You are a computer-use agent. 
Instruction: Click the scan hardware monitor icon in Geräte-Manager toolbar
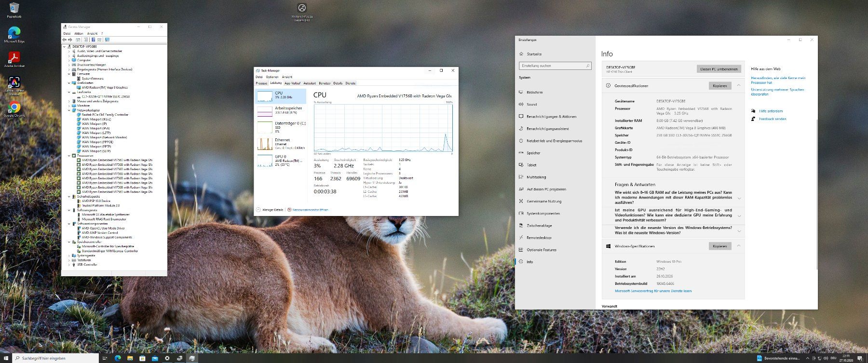(x=107, y=40)
